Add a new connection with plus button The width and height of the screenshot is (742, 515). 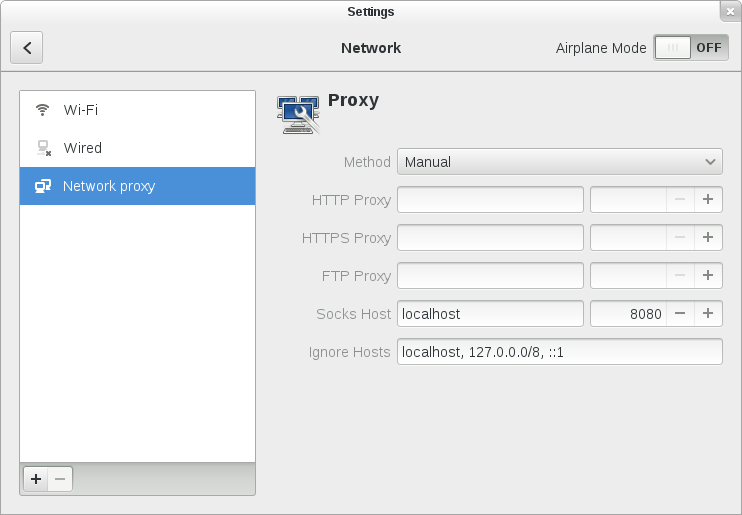[36, 479]
